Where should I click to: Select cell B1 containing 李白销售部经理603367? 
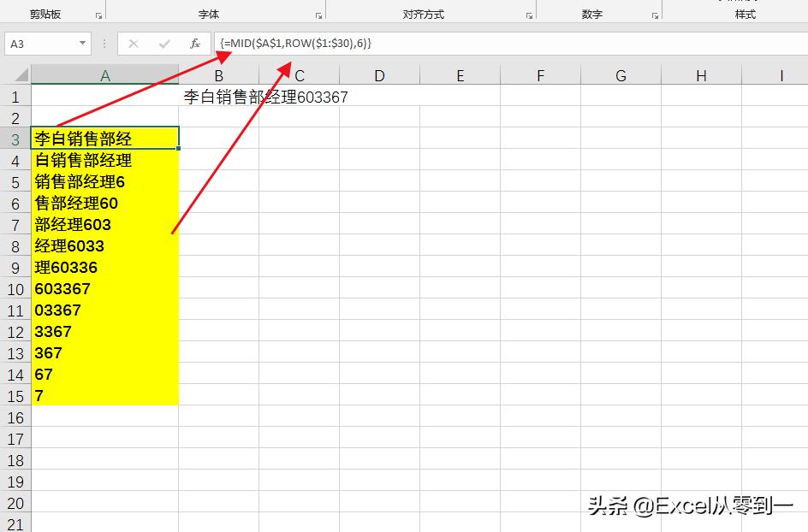click(218, 97)
